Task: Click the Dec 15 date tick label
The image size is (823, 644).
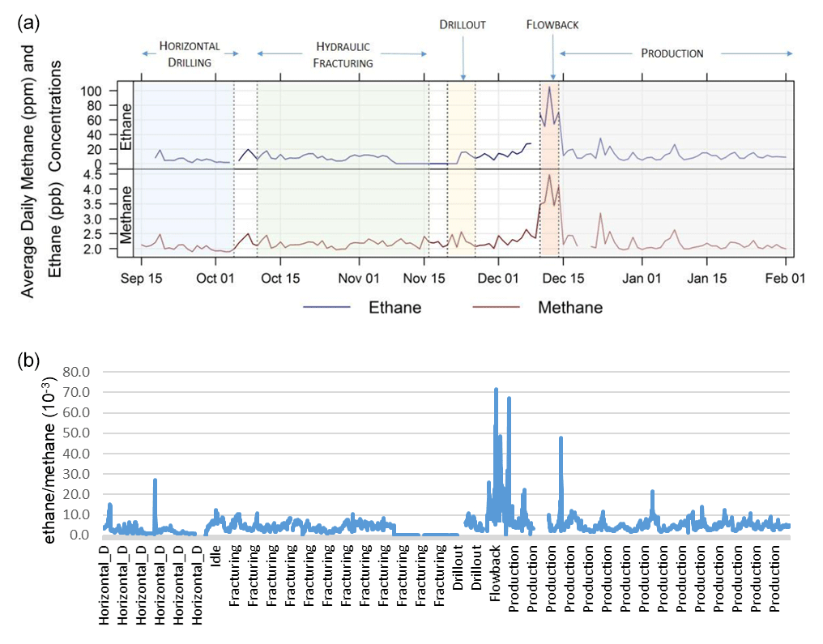Action: [x=564, y=279]
